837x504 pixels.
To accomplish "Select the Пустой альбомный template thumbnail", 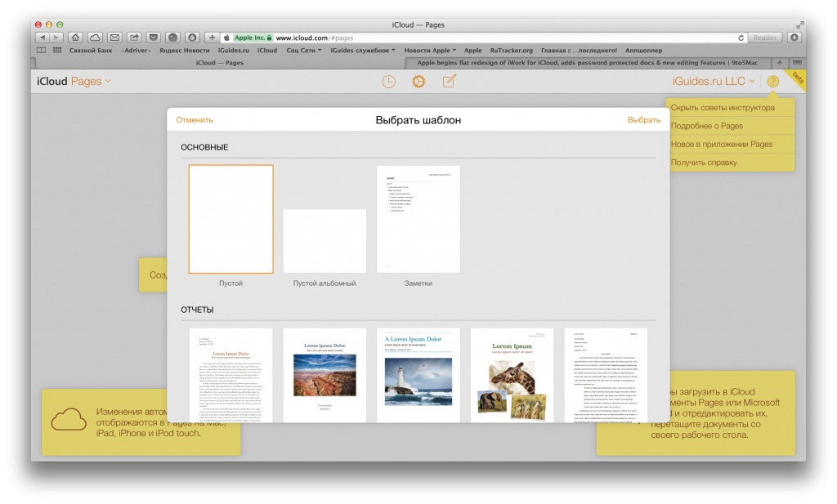I will [325, 240].
